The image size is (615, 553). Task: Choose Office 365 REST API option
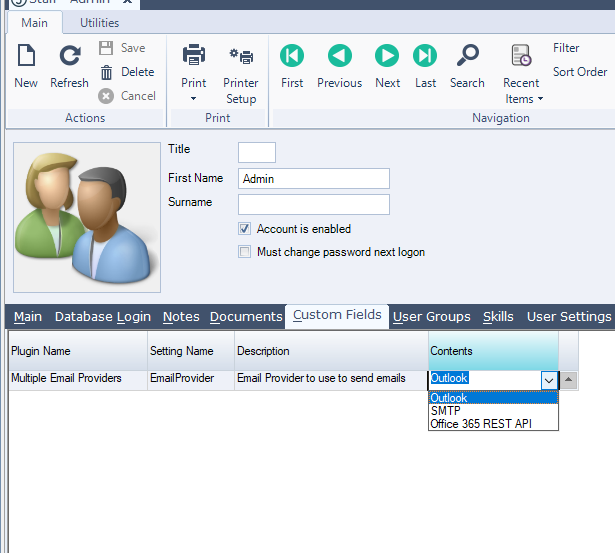493,424
